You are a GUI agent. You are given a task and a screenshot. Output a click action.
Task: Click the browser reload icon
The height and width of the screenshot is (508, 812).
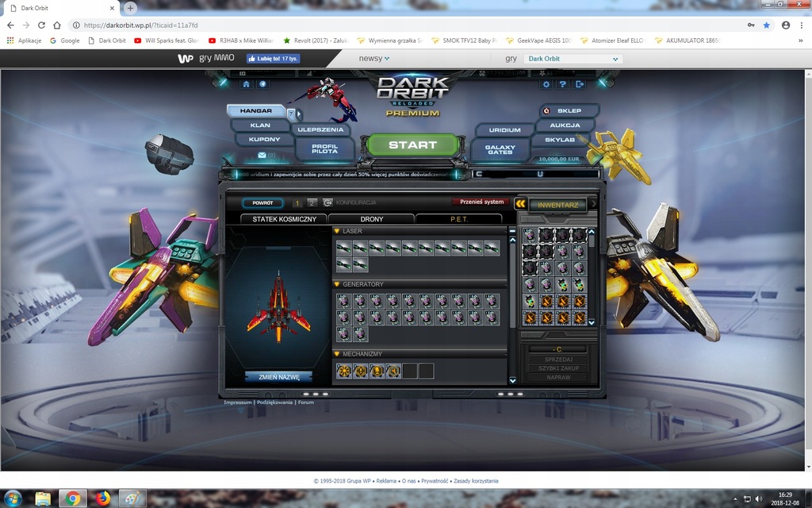click(41, 25)
